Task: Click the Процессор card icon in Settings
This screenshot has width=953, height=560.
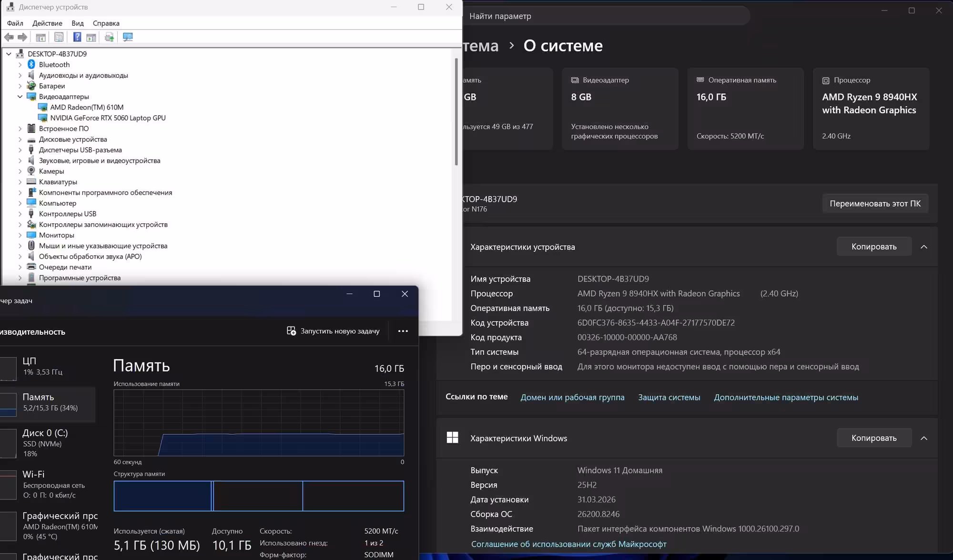Action: 826,80
